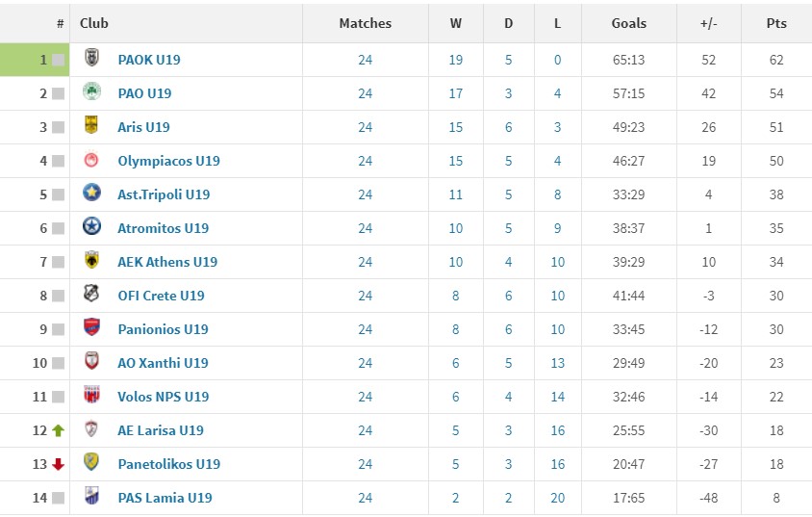The height and width of the screenshot is (517, 812).
Task: Click AO Xanthi U19's matches count 24
Action: tap(365, 363)
